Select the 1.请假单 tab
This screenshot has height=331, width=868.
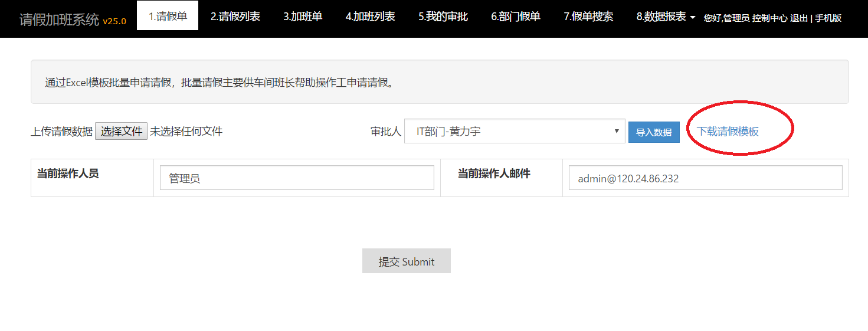(x=168, y=17)
